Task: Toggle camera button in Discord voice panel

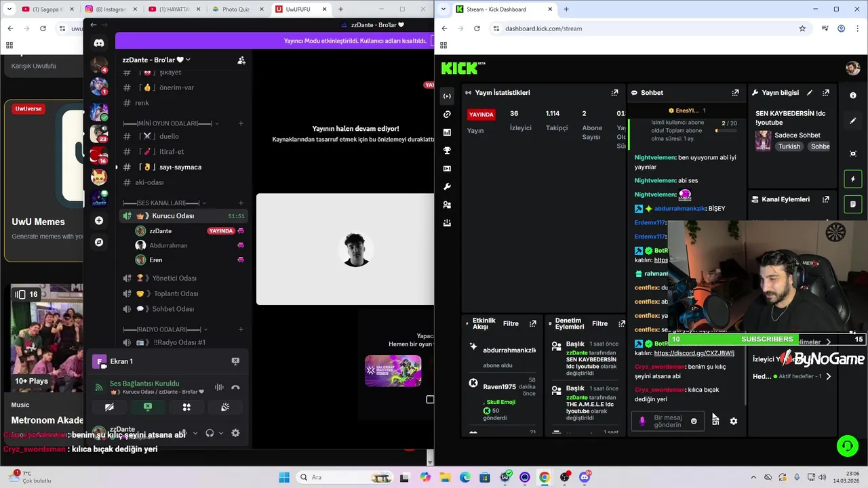Action: (109, 407)
